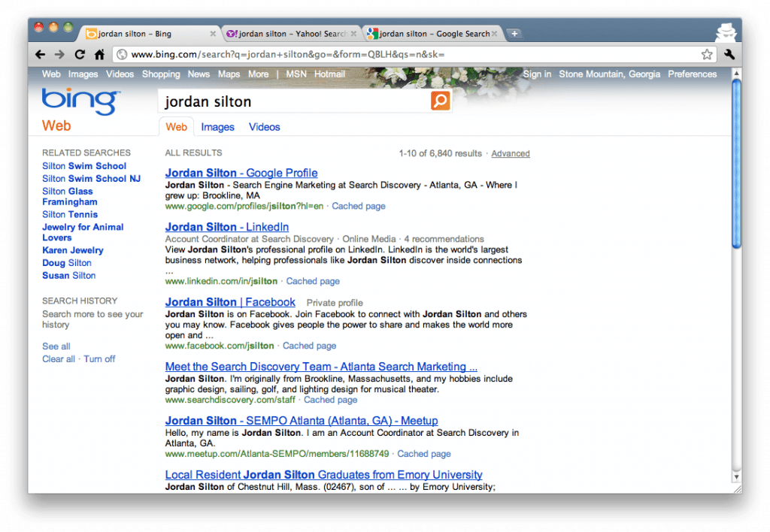The height and width of the screenshot is (532, 770).
Task: Click the browser forward arrow
Action: (59, 54)
